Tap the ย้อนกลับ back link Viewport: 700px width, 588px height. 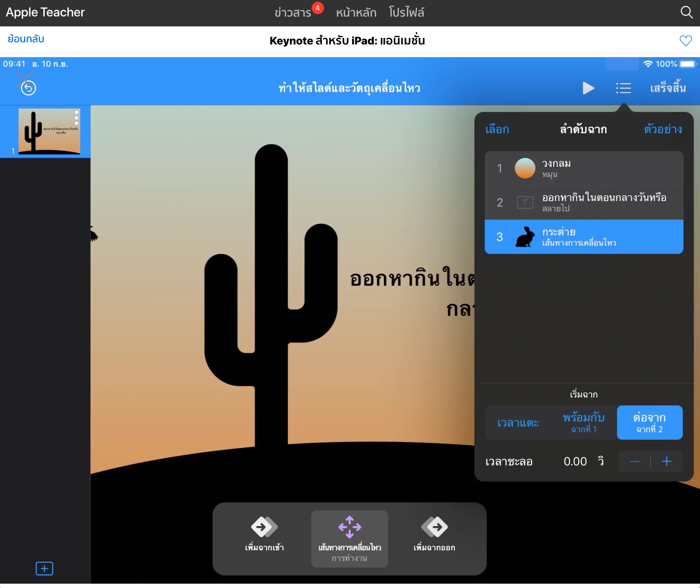tap(26, 39)
